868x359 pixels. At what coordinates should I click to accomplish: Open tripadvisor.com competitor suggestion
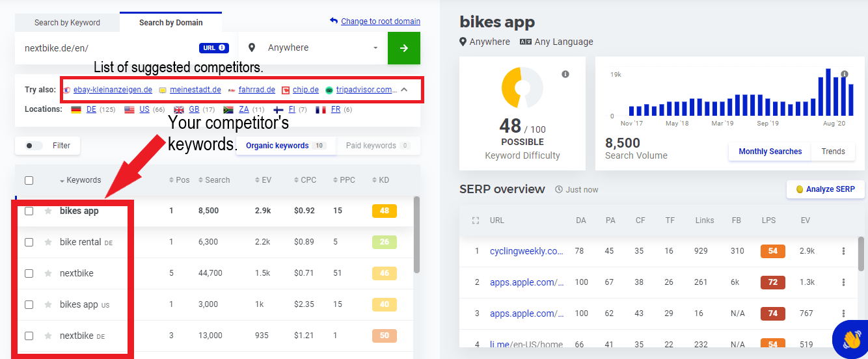tap(365, 90)
